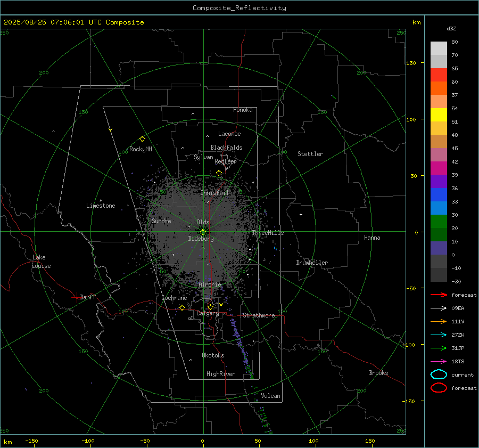Click the yellow diamond marker above Calgary

point(210,307)
